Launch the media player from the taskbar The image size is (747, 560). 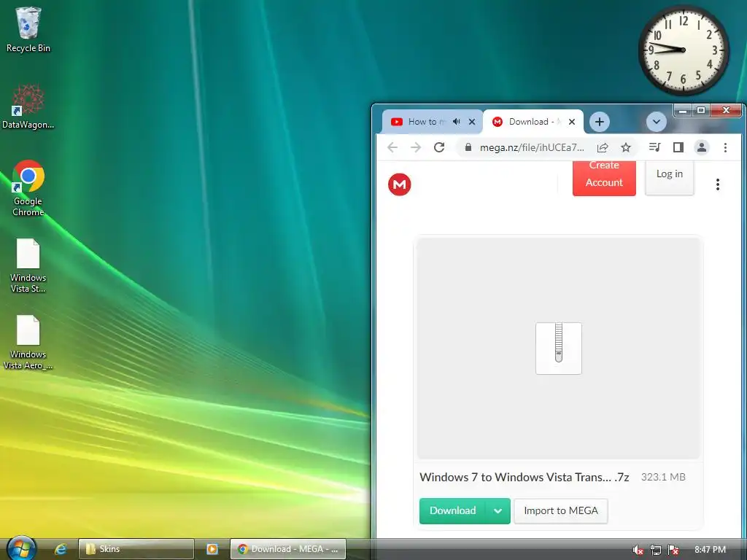pyautogui.click(x=212, y=549)
